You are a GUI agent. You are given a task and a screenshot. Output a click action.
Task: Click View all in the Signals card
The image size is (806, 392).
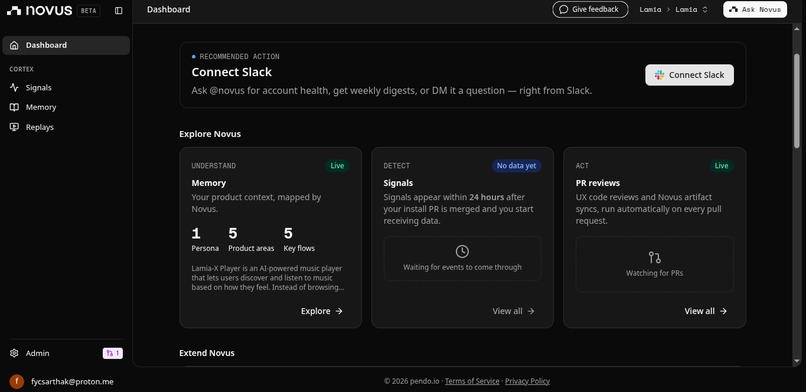(514, 311)
